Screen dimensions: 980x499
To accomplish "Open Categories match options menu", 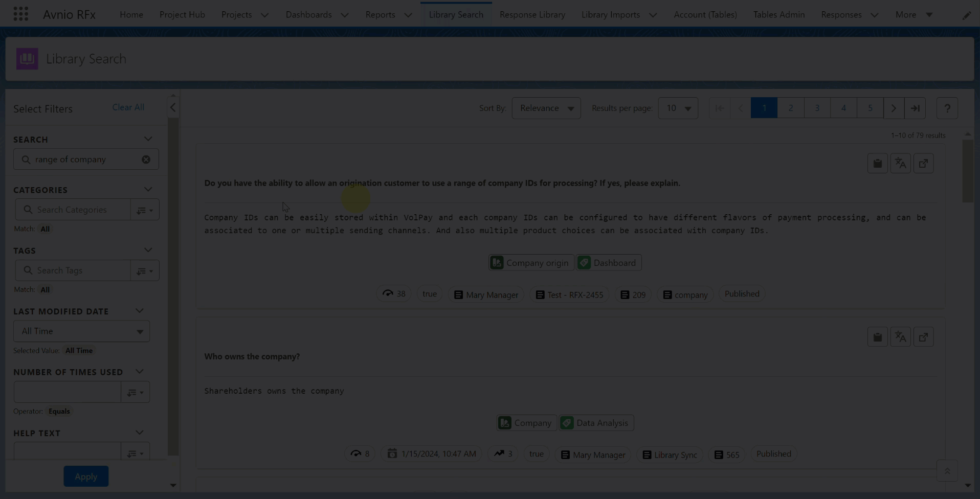I will 145,210.
